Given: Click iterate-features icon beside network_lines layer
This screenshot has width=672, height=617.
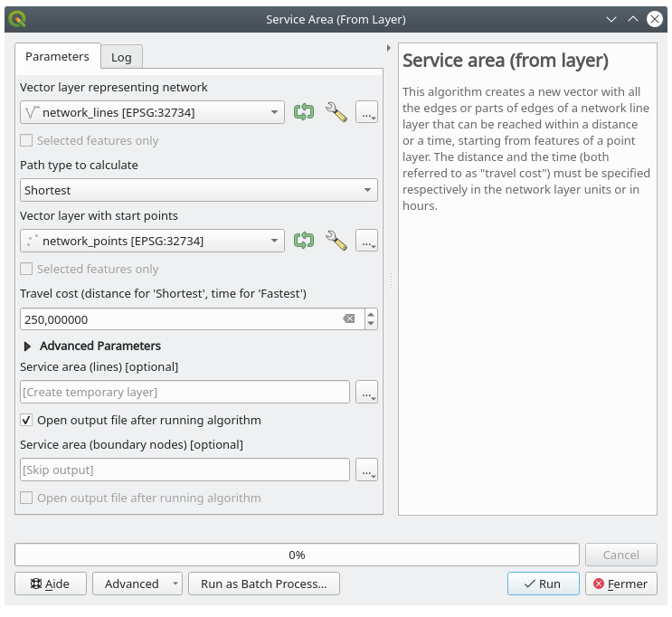Looking at the screenshot, I should coord(304,112).
